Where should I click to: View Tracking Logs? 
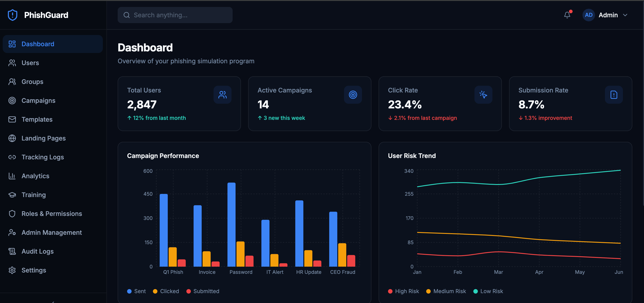pos(53,157)
